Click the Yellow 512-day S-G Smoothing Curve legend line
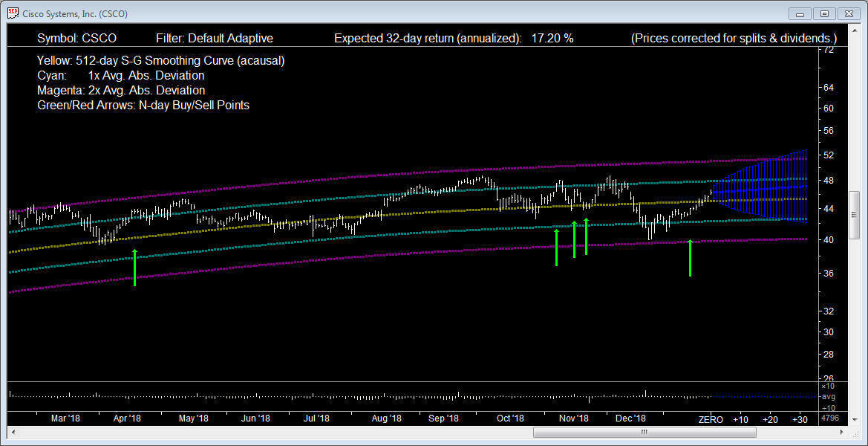The image size is (868, 446). click(x=161, y=61)
